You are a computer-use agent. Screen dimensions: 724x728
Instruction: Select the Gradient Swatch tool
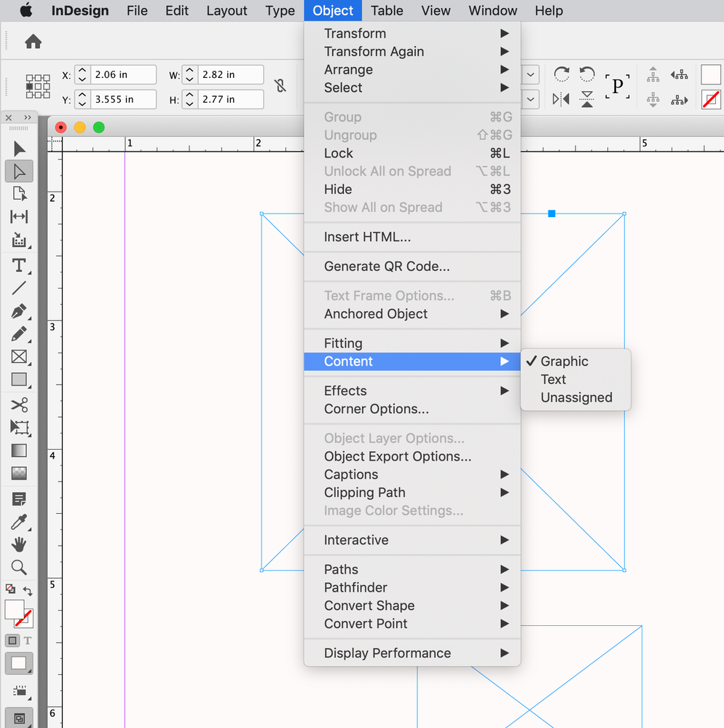coord(19,450)
